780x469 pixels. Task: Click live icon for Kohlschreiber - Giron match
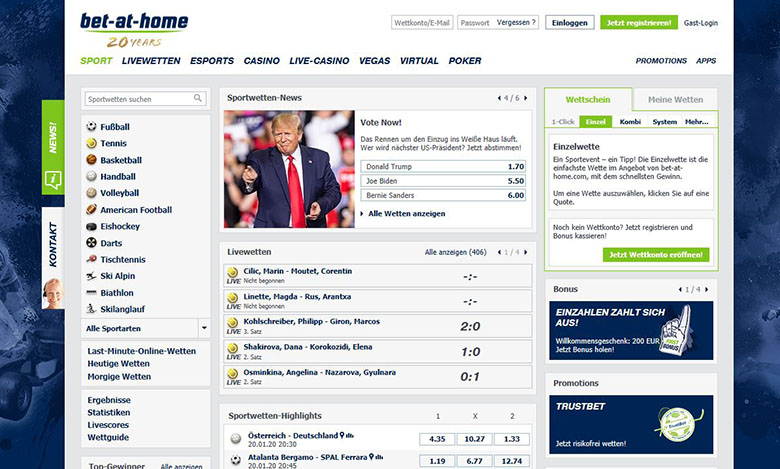pos(232,325)
